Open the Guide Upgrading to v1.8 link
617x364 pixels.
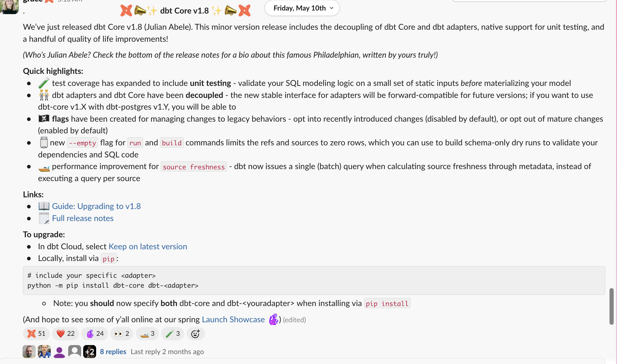[x=96, y=206]
